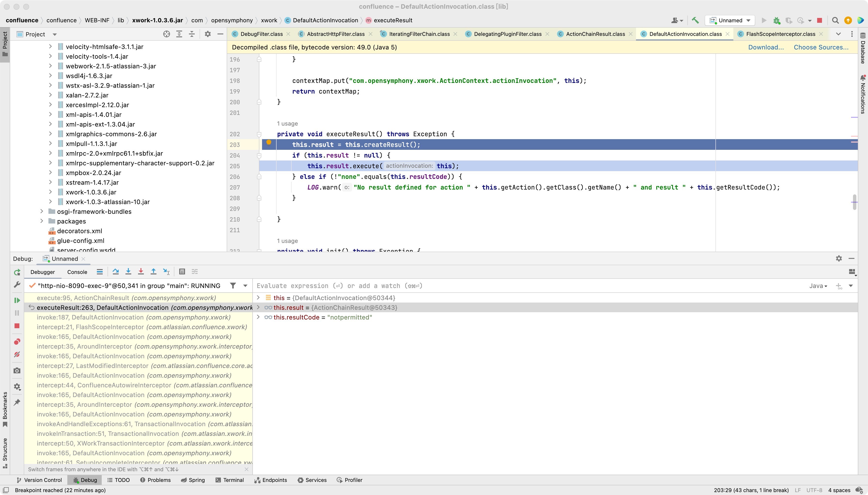
Task: Click the Pin Tab icon
Action: tap(17, 403)
